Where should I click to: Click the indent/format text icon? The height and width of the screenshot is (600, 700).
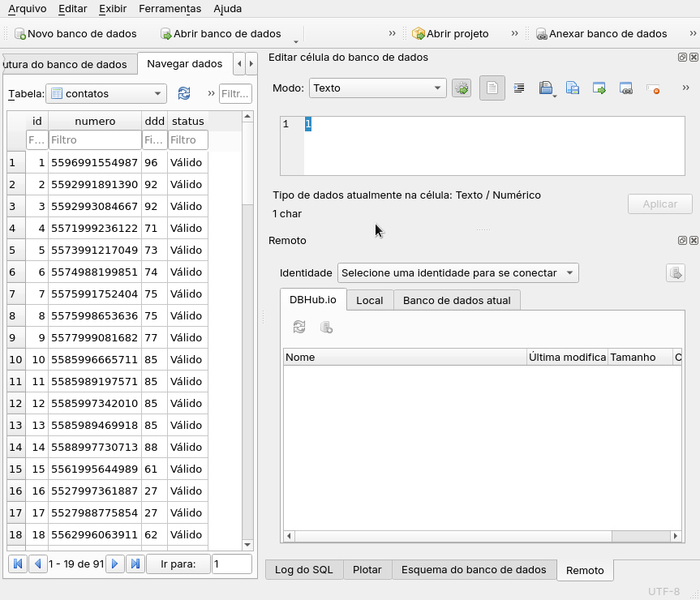point(519,88)
